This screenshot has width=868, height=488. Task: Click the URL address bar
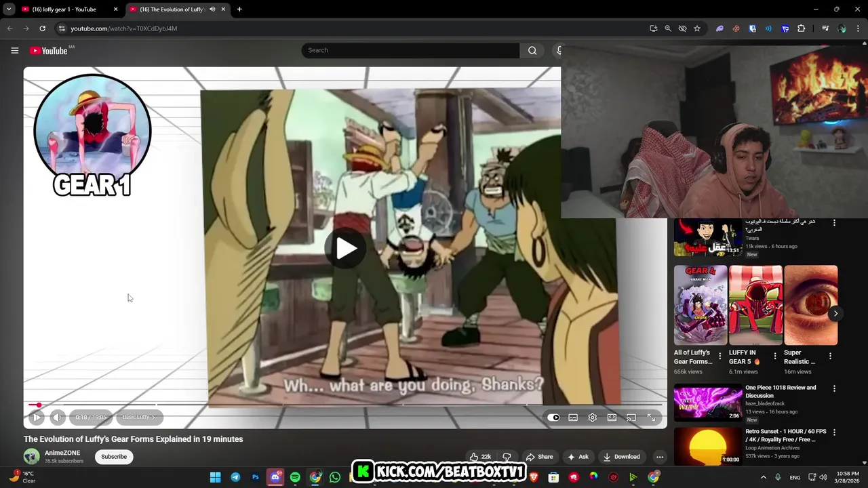click(353, 28)
